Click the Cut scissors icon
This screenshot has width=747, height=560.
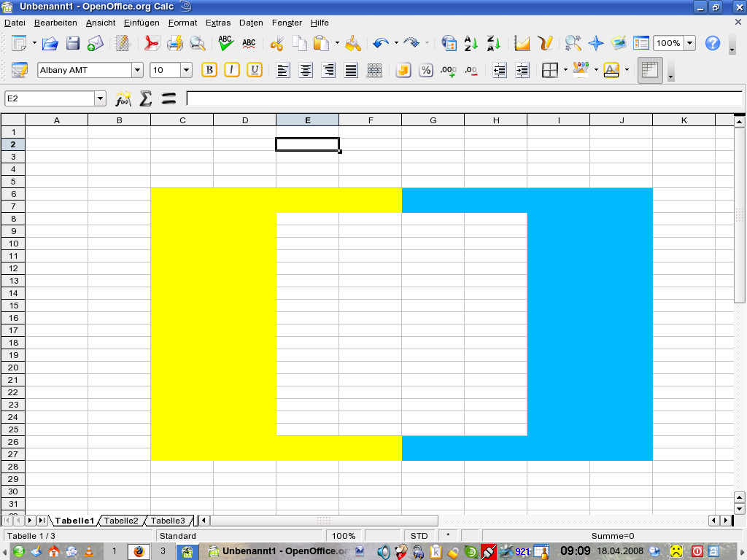(276, 43)
